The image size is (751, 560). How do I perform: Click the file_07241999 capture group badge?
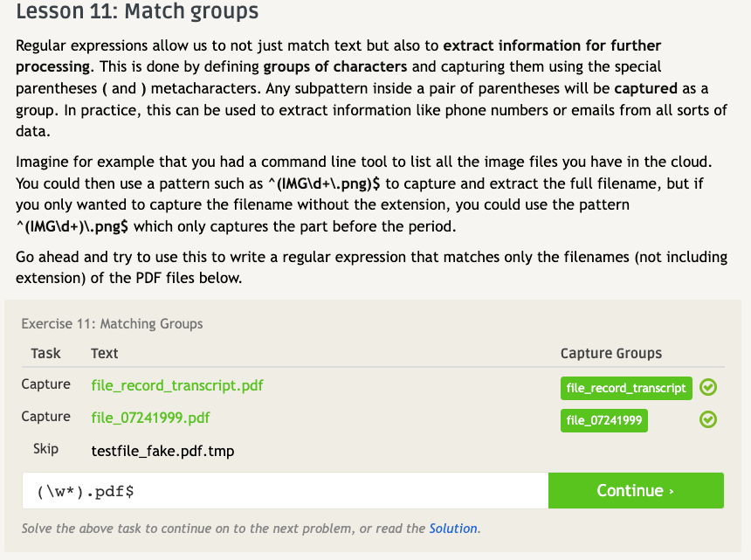pos(604,420)
